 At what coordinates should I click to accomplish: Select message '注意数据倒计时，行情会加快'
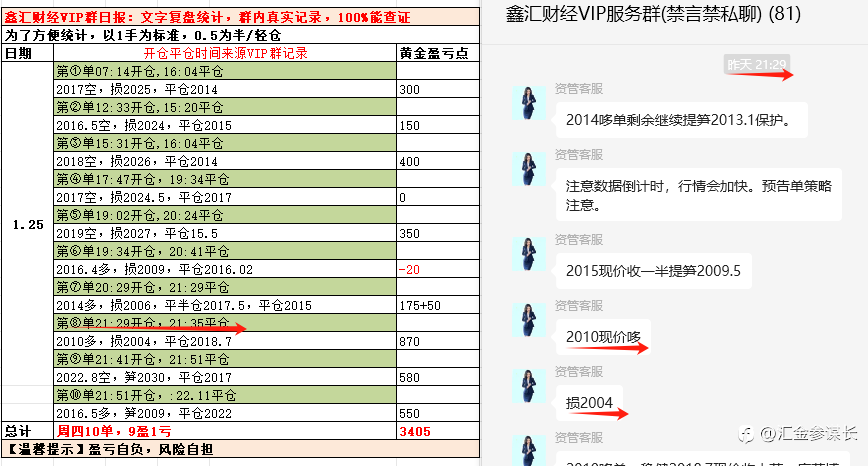tap(699, 195)
